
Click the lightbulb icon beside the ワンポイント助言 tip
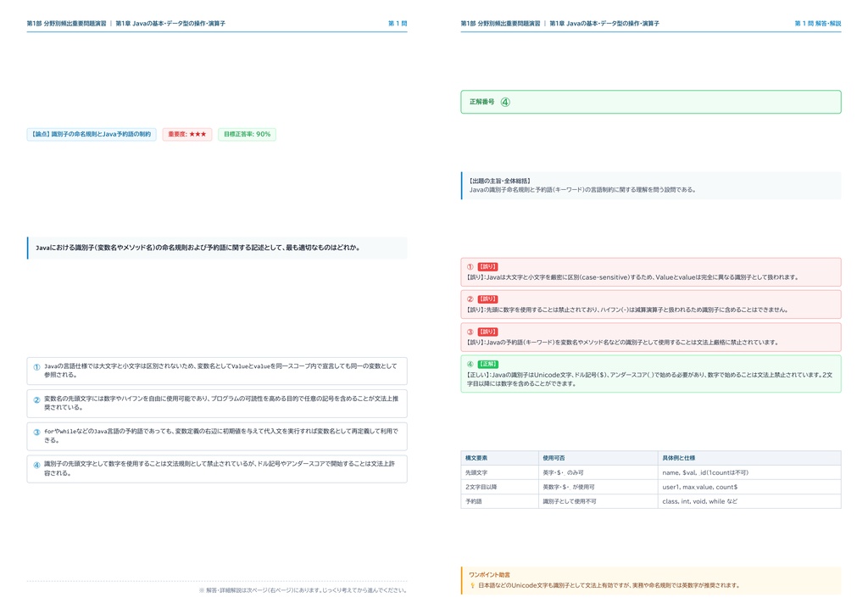point(472,585)
